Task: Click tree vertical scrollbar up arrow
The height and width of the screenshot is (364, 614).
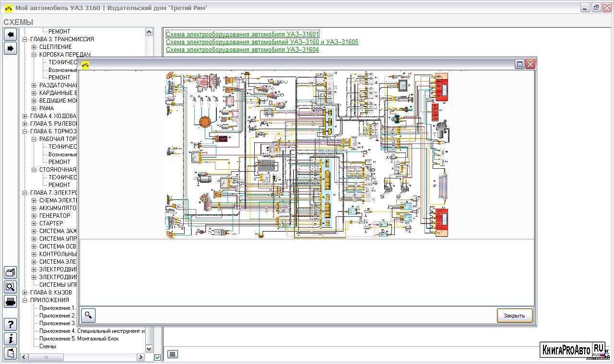Action: coord(149,32)
